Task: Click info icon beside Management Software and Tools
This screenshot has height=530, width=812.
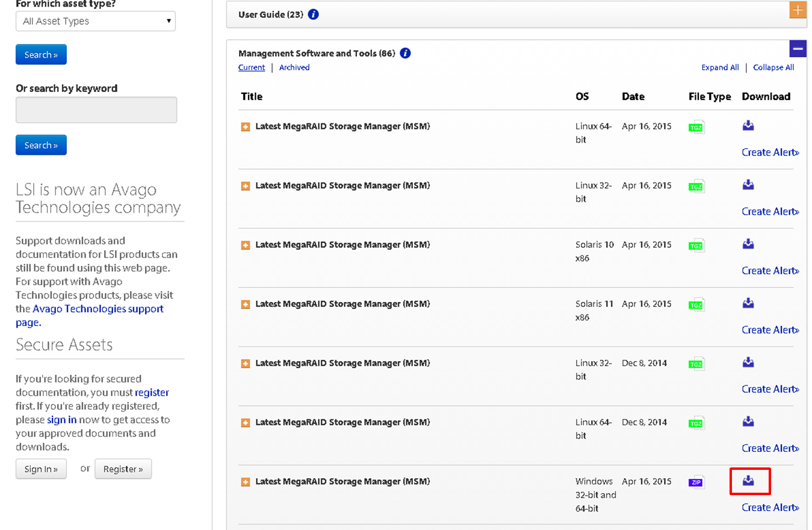Action: coord(405,53)
